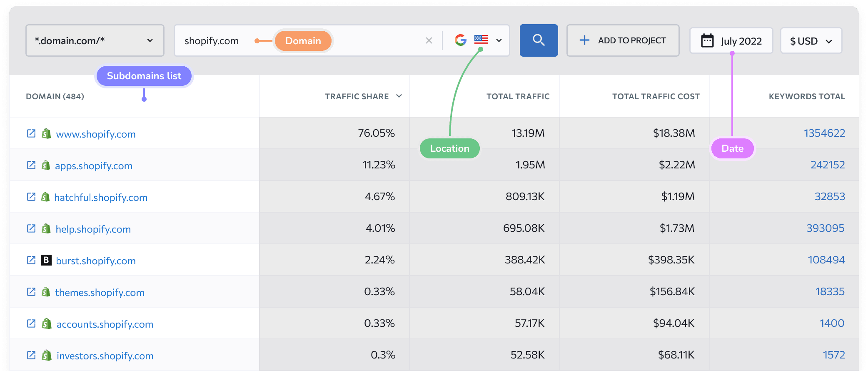Open the www.shopify.com subdomain link
The height and width of the screenshot is (371, 868).
click(x=96, y=134)
